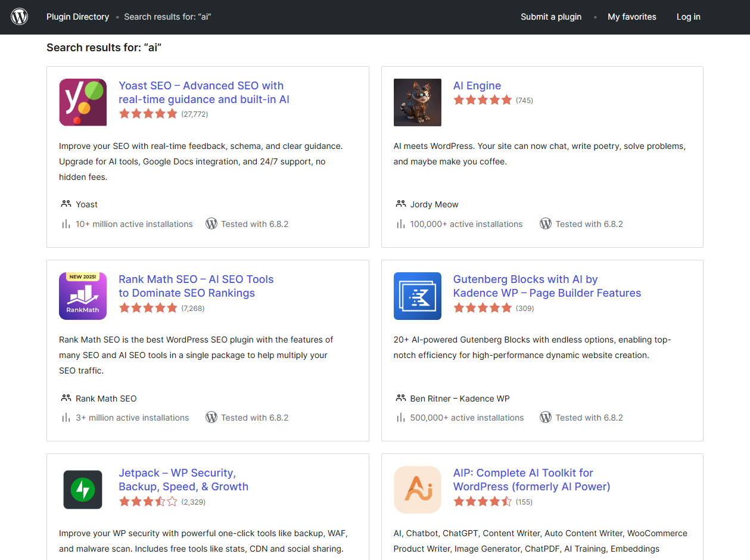The width and height of the screenshot is (750, 560).
Task: Click the Log in link
Action: coord(688,17)
